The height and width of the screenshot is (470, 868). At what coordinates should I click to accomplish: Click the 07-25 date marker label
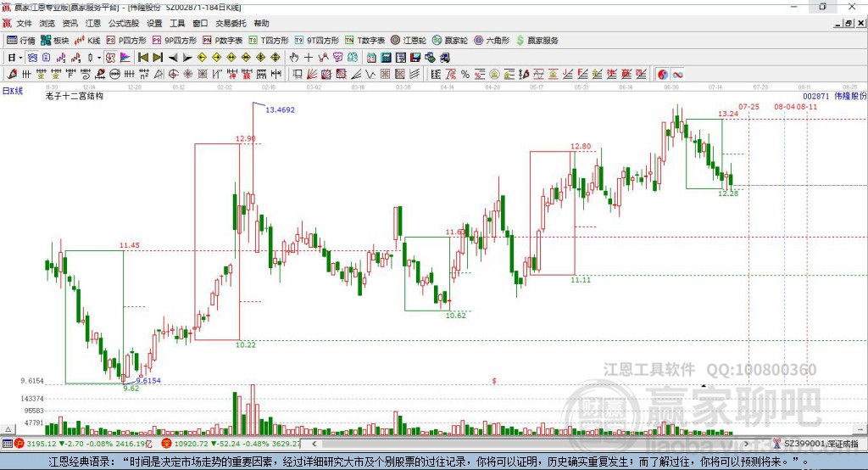749,106
